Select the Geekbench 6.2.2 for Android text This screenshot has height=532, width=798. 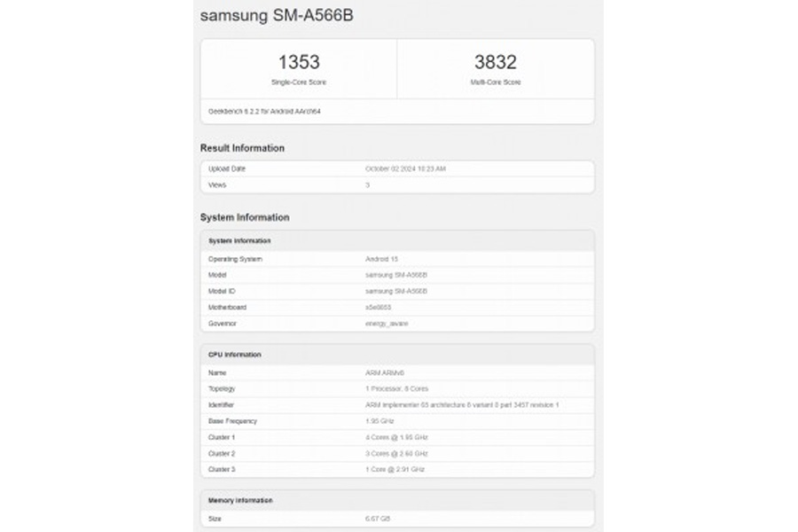click(x=266, y=112)
